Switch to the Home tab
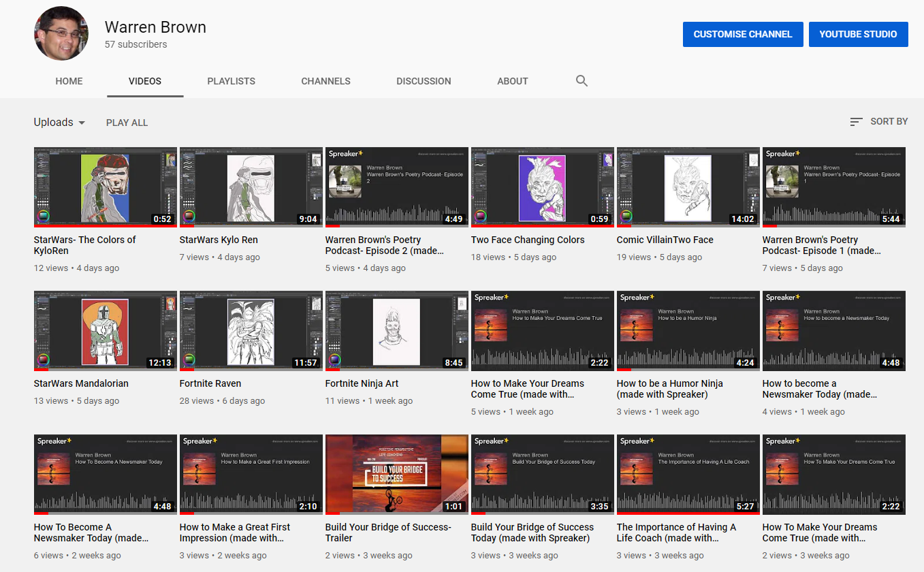The width and height of the screenshot is (924, 572). pos(69,81)
